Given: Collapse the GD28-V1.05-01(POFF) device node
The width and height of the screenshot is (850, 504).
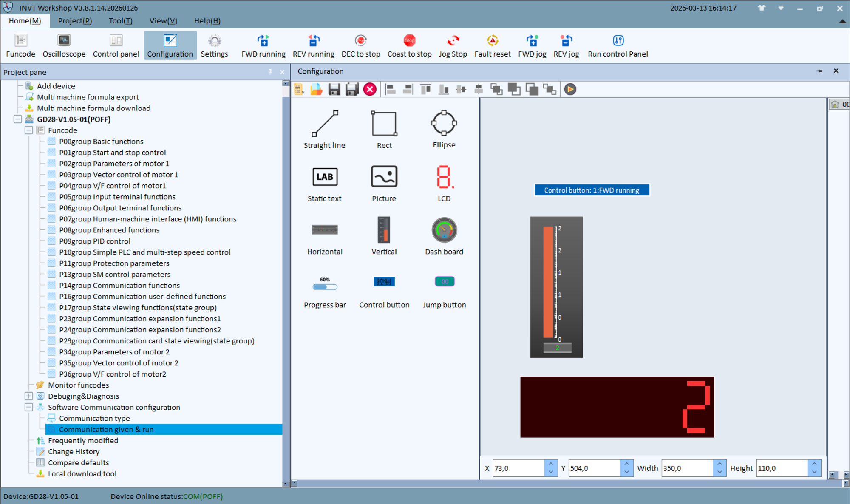Looking at the screenshot, I should 17,119.
